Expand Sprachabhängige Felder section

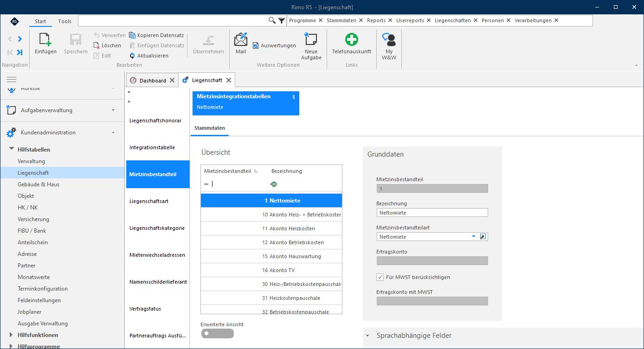367,336
